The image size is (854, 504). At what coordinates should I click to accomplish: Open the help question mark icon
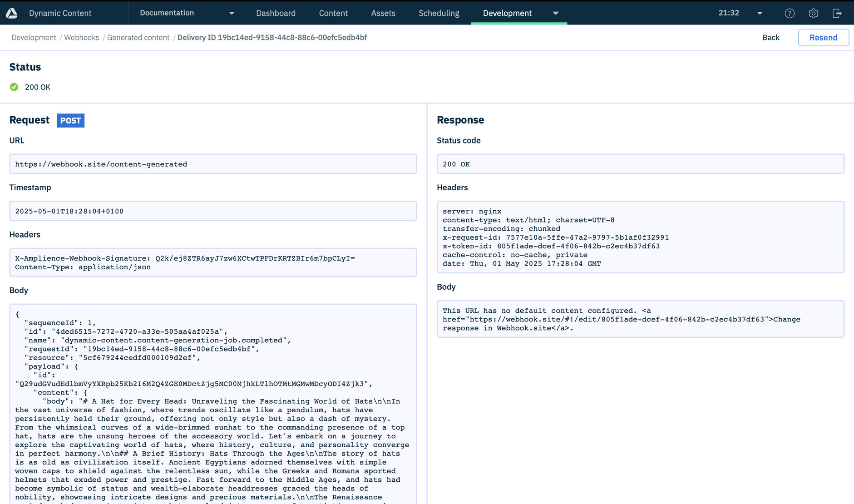click(x=790, y=13)
